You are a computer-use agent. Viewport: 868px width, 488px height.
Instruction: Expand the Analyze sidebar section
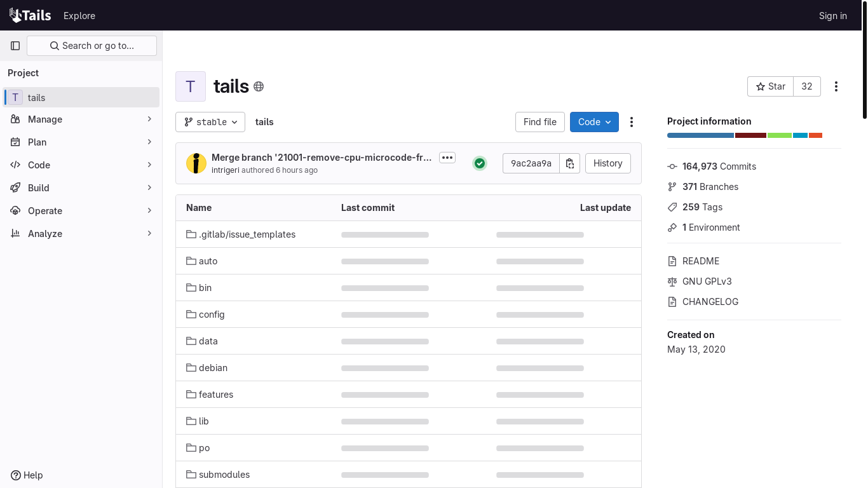click(x=81, y=234)
